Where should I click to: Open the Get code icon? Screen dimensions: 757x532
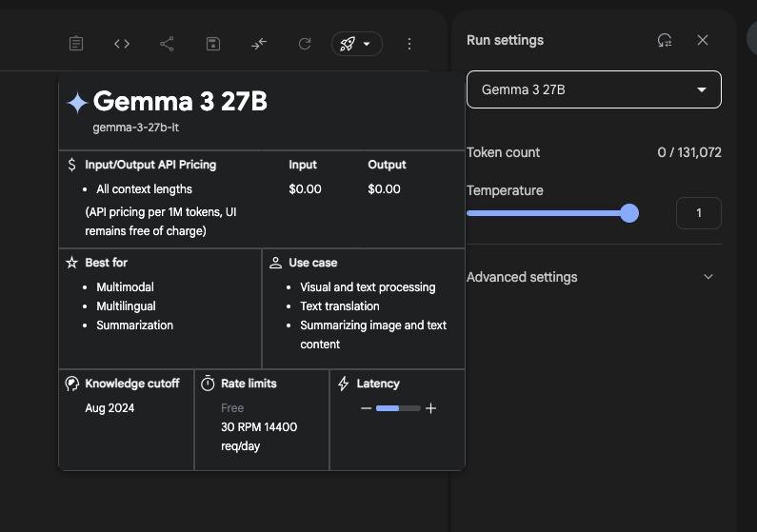(122, 44)
